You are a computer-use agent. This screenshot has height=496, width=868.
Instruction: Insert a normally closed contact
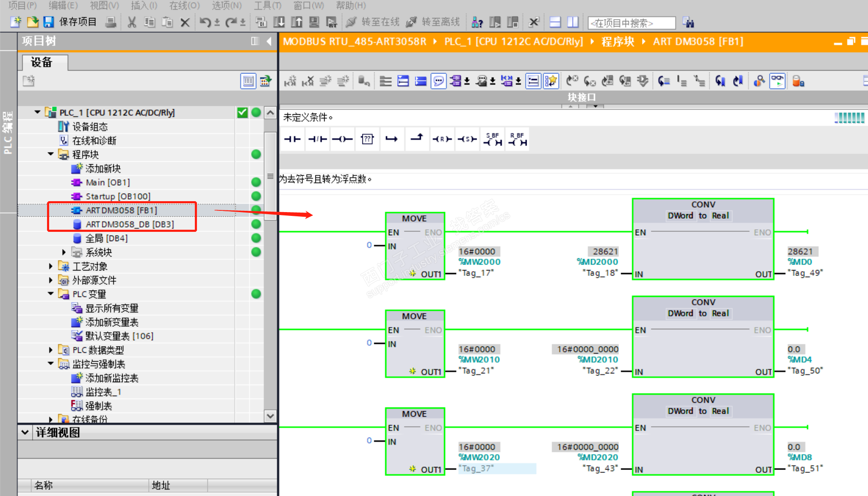[x=317, y=139]
